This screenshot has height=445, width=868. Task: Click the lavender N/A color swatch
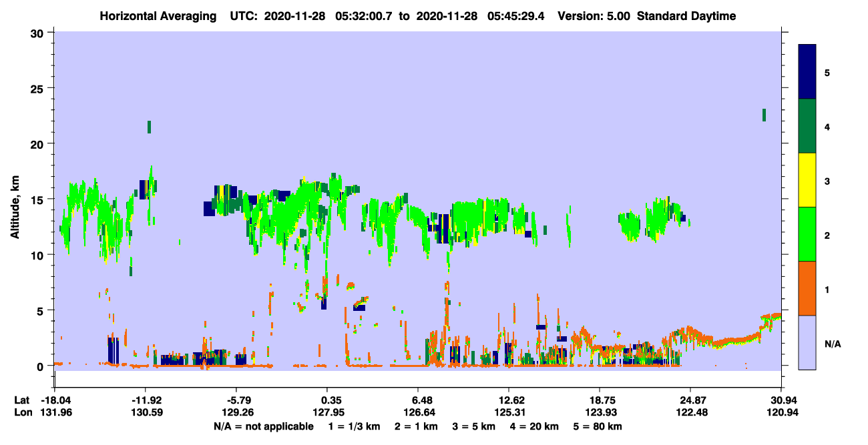point(807,342)
